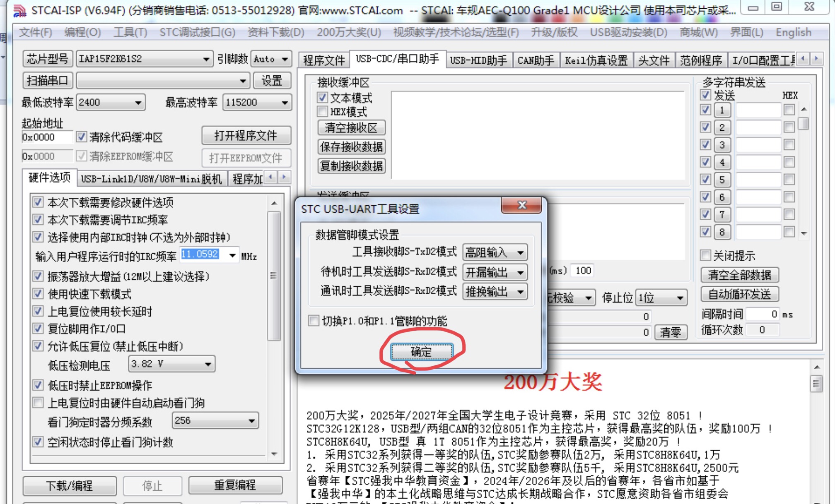835x504 pixels.
Task: Toggle 文本模式 checkbox
Action: [322, 98]
